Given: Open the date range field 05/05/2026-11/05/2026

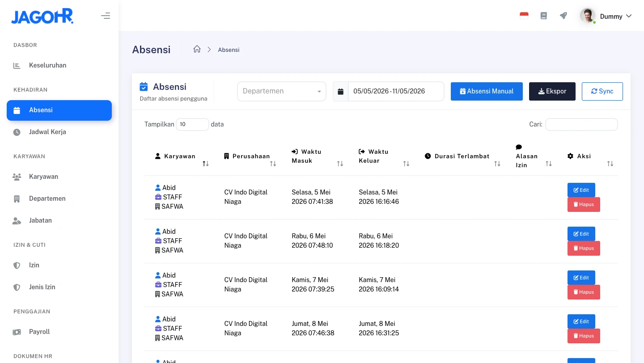Looking at the screenshot, I should pos(396,91).
